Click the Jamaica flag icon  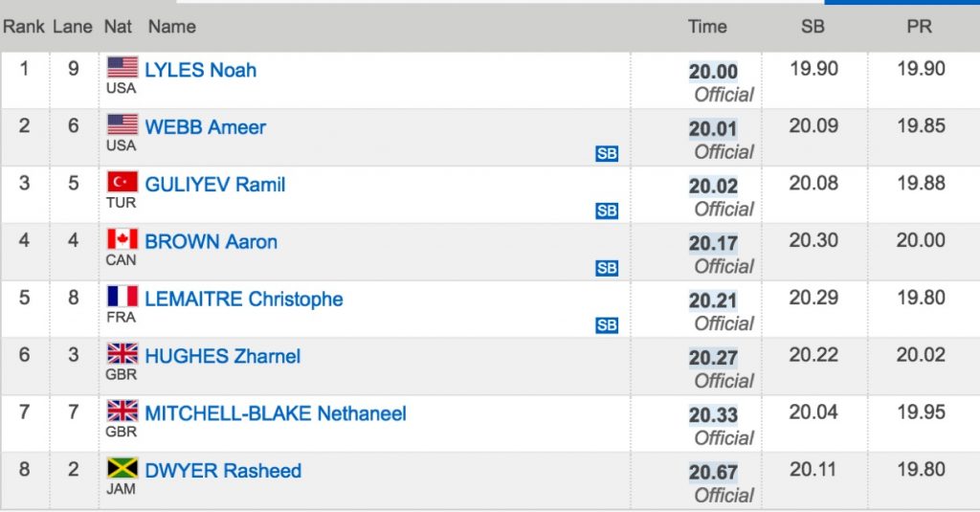122,468
